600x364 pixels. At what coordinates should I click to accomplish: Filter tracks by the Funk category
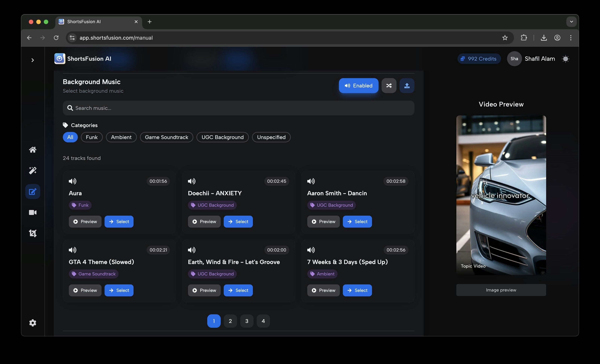click(x=92, y=137)
